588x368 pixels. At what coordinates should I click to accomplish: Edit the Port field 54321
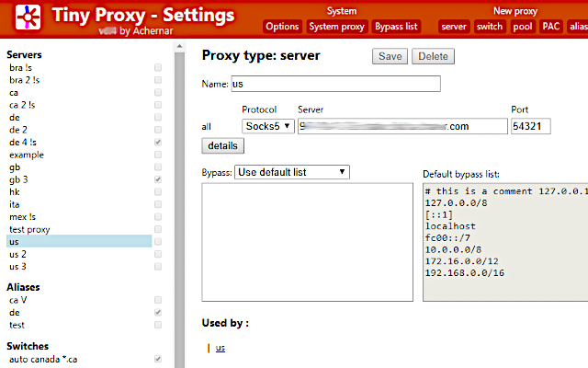531,126
